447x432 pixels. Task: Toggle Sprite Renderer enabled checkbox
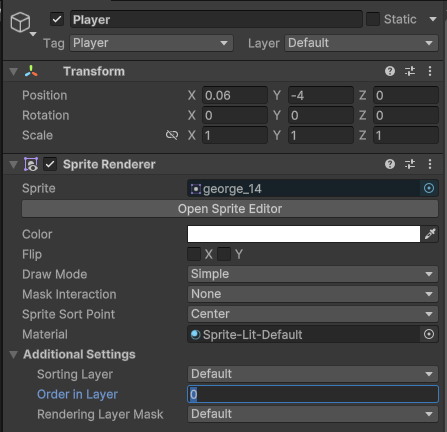click(50, 164)
